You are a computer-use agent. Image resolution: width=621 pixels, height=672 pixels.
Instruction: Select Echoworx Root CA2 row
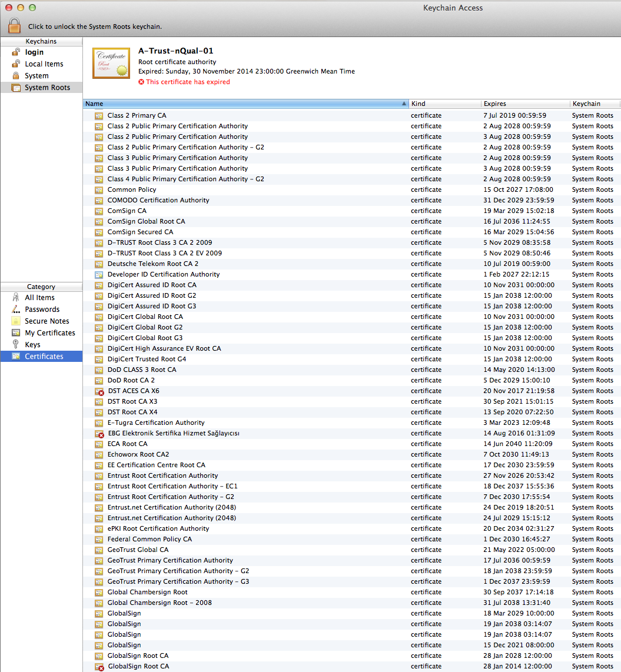[x=351, y=455]
